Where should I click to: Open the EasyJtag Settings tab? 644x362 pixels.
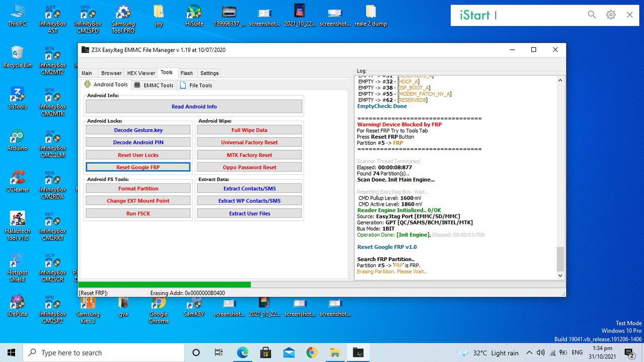point(209,73)
